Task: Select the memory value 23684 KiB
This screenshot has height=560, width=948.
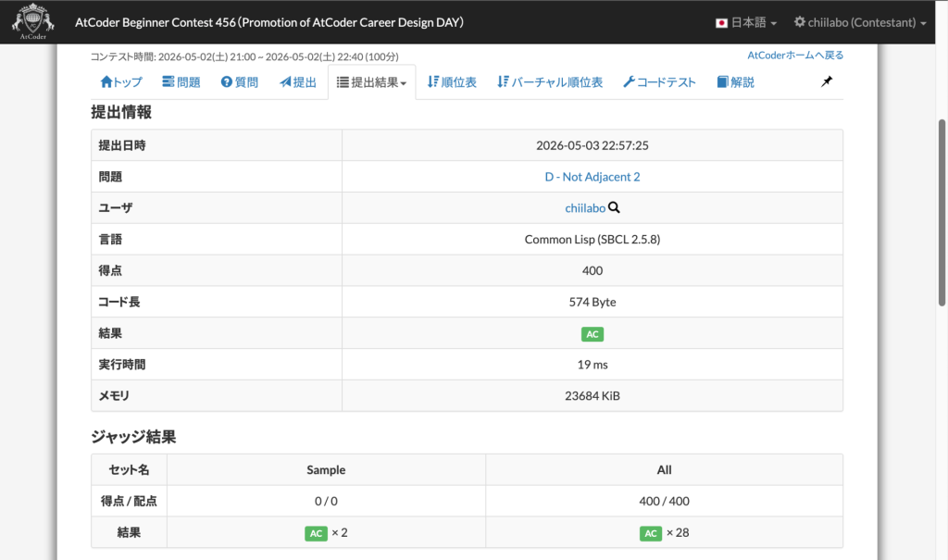Action: (x=592, y=396)
